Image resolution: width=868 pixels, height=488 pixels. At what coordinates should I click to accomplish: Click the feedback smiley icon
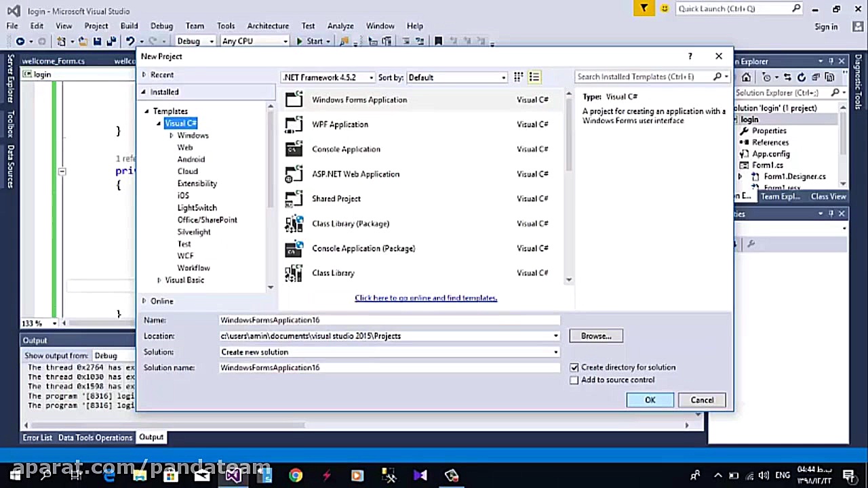(665, 9)
